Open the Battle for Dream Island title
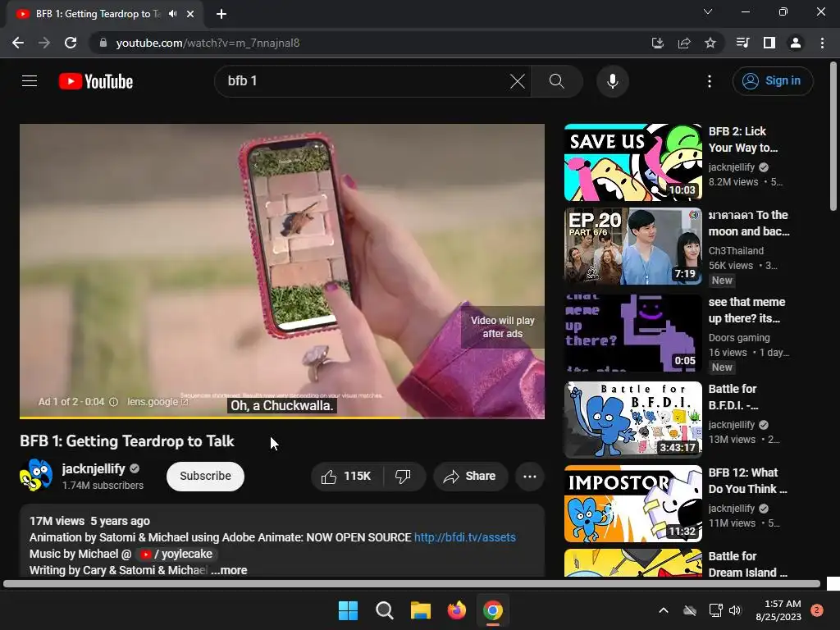This screenshot has width=840, height=630. pos(748,564)
